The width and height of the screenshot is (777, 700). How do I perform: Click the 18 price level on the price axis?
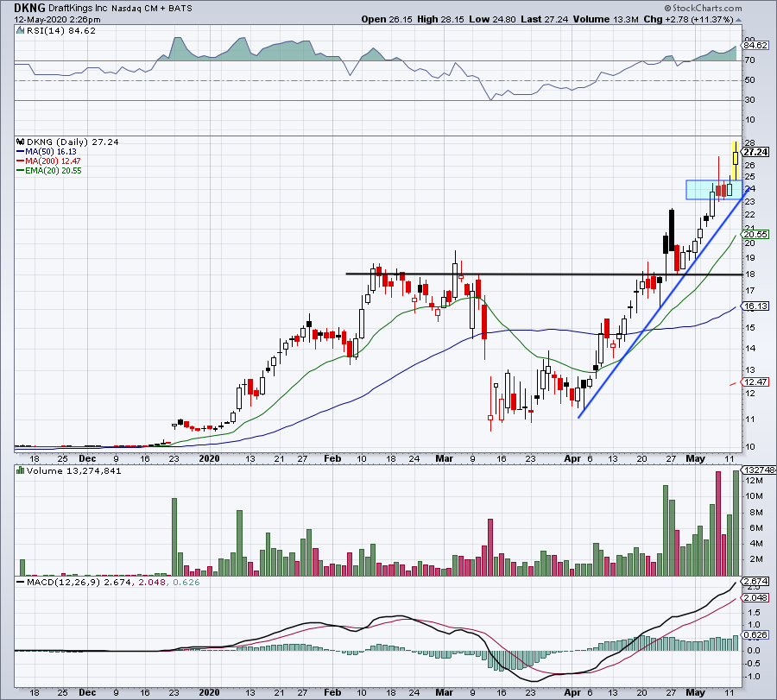pos(750,274)
